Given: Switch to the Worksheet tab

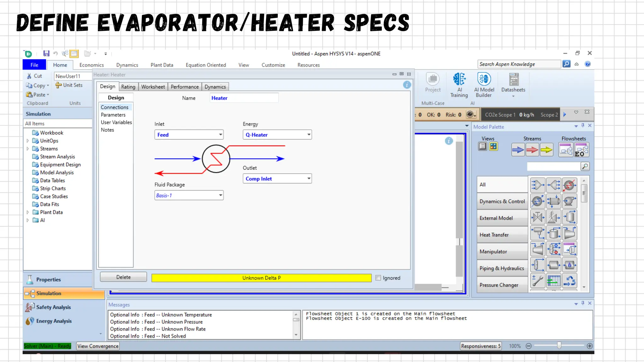Looking at the screenshot, I should point(153,87).
